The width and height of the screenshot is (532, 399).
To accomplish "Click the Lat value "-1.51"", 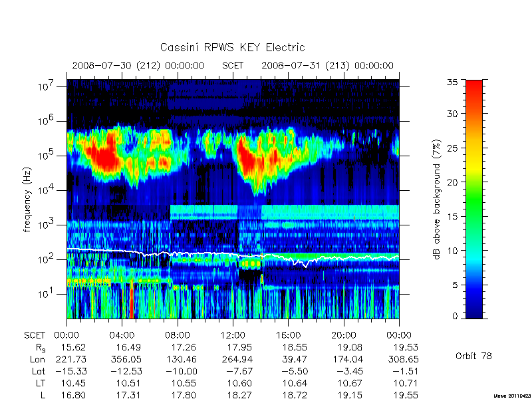I will 406,372.
